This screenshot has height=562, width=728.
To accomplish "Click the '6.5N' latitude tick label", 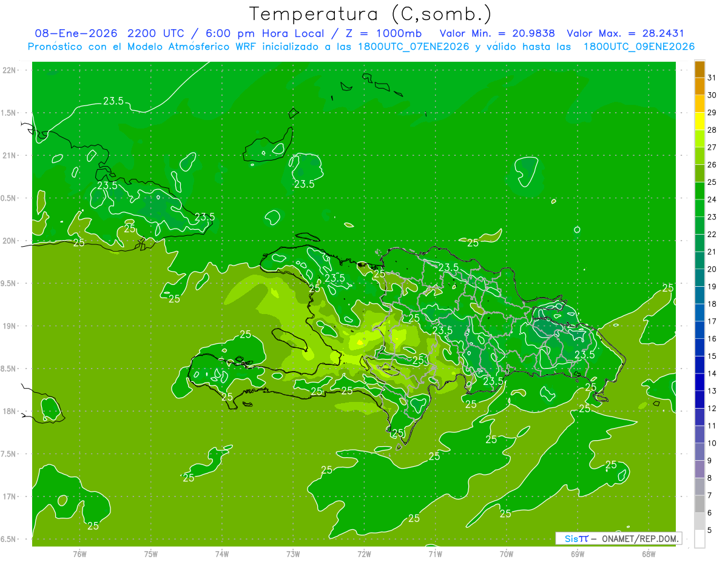I will [9, 539].
